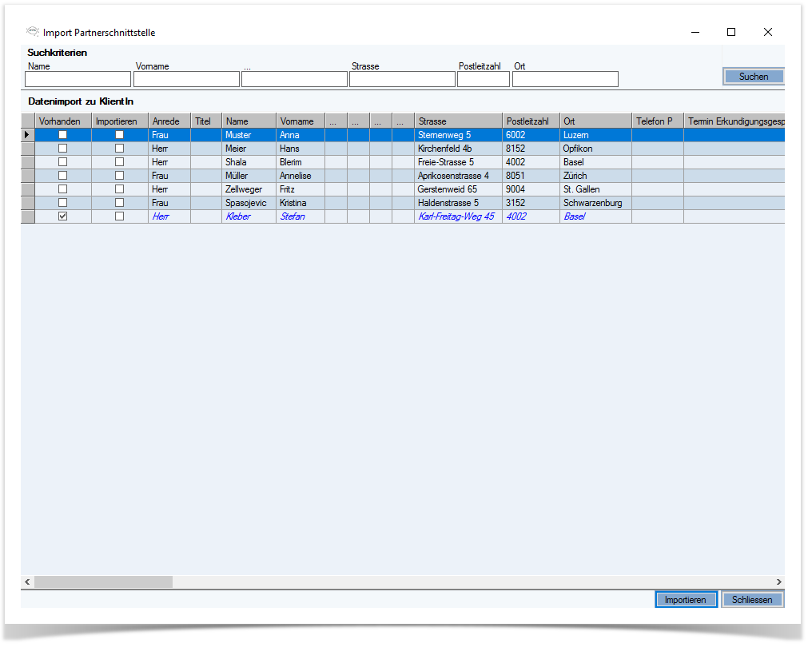
Task: Select the row header of Muster Anna
Action: (27, 134)
